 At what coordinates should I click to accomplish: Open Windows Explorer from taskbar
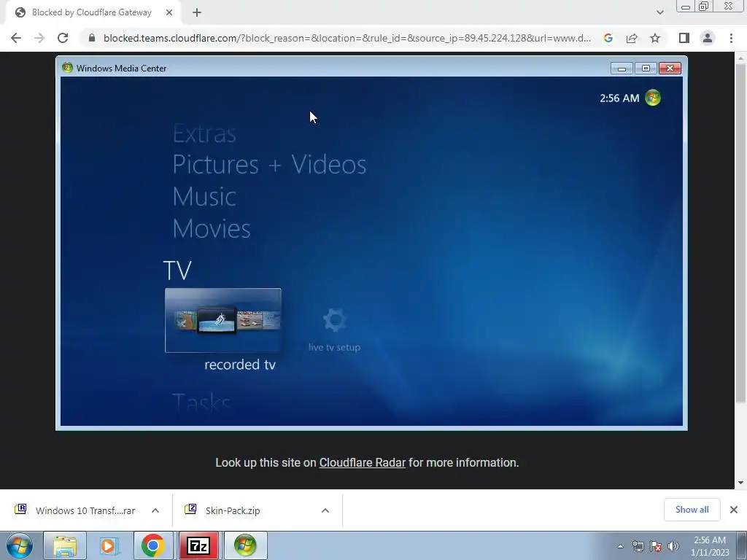coord(65,545)
